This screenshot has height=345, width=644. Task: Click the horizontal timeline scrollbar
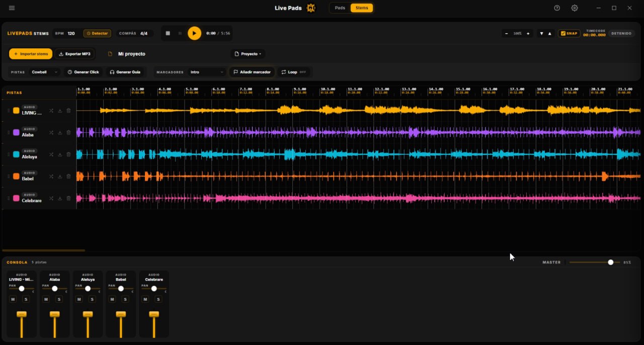(x=44, y=250)
